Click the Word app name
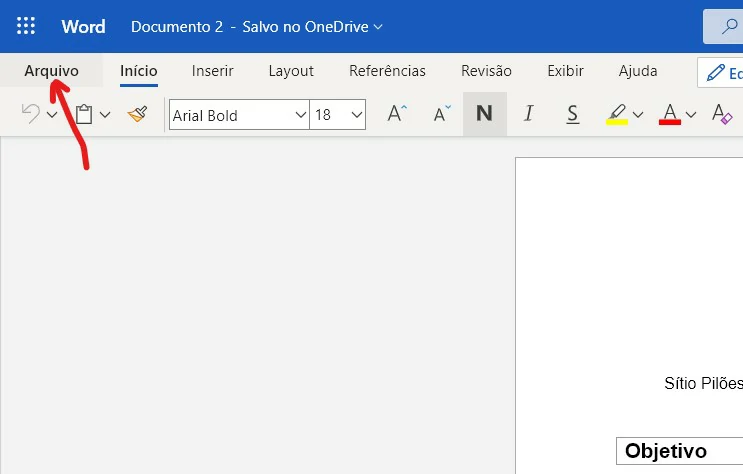Viewport: 743px width, 474px height. 83,27
